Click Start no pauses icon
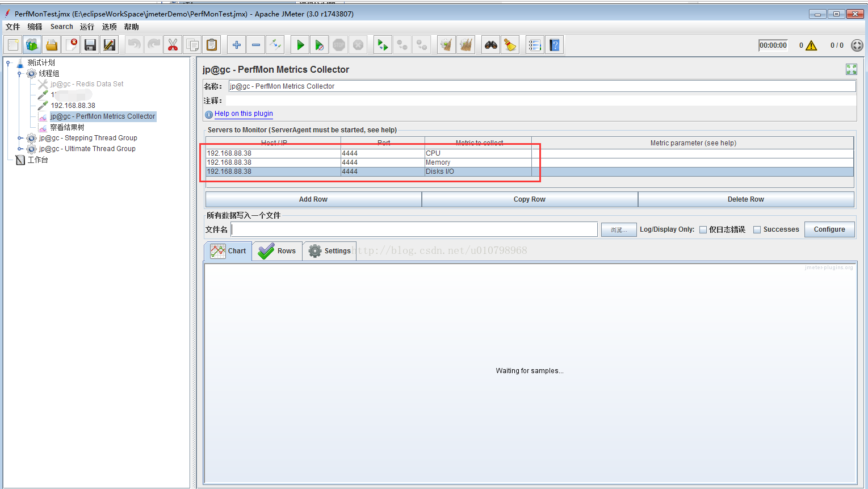Screen dimensions: 868x489 click(320, 45)
